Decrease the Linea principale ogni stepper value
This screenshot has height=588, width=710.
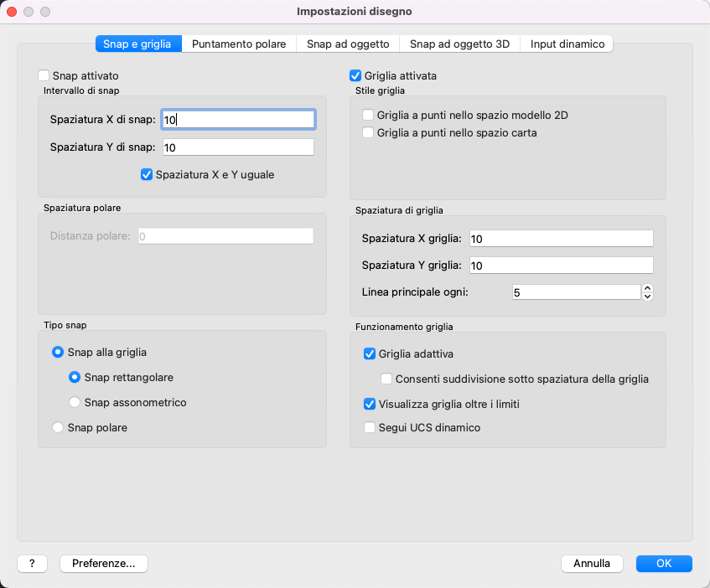coord(647,296)
